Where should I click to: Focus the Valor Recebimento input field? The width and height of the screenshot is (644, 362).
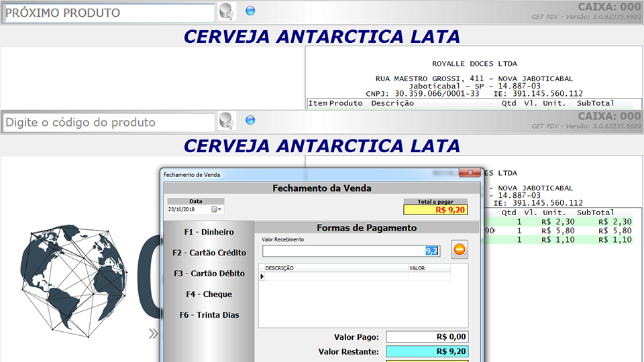[349, 251]
